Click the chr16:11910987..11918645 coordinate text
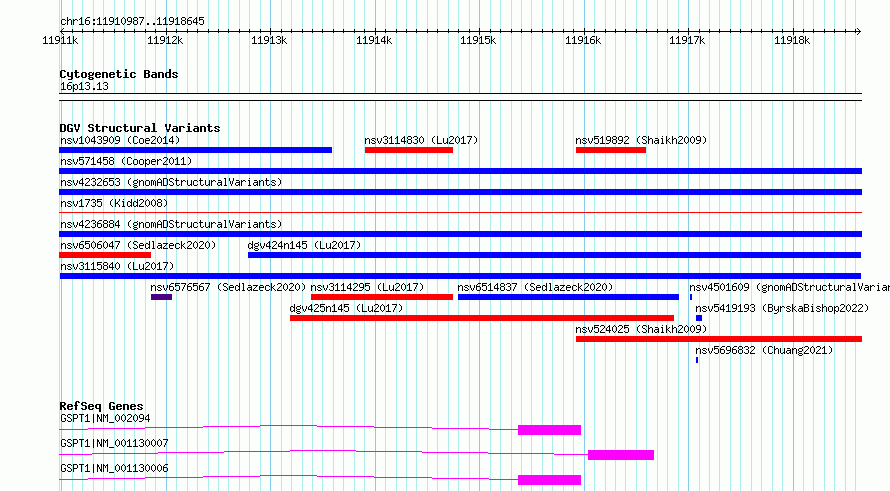 (x=132, y=22)
